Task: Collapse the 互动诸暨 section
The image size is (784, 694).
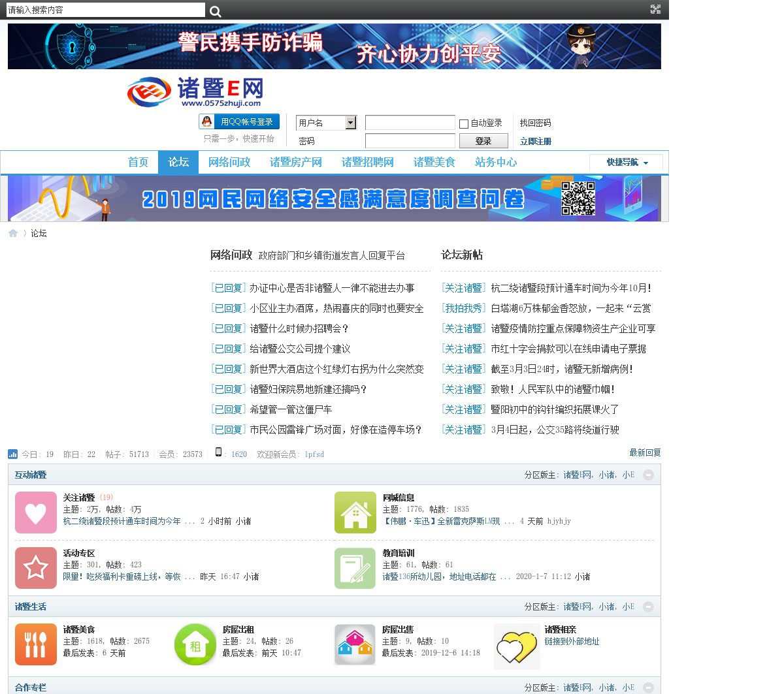Action: click(648, 475)
